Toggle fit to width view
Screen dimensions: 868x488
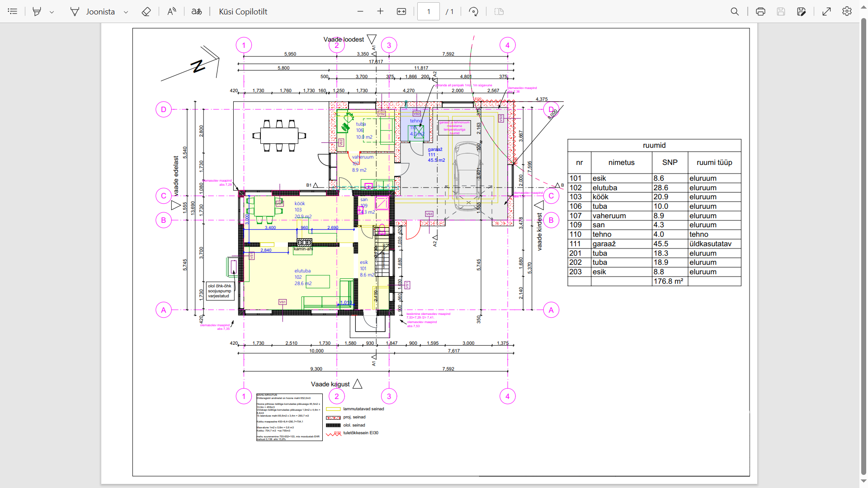point(401,11)
